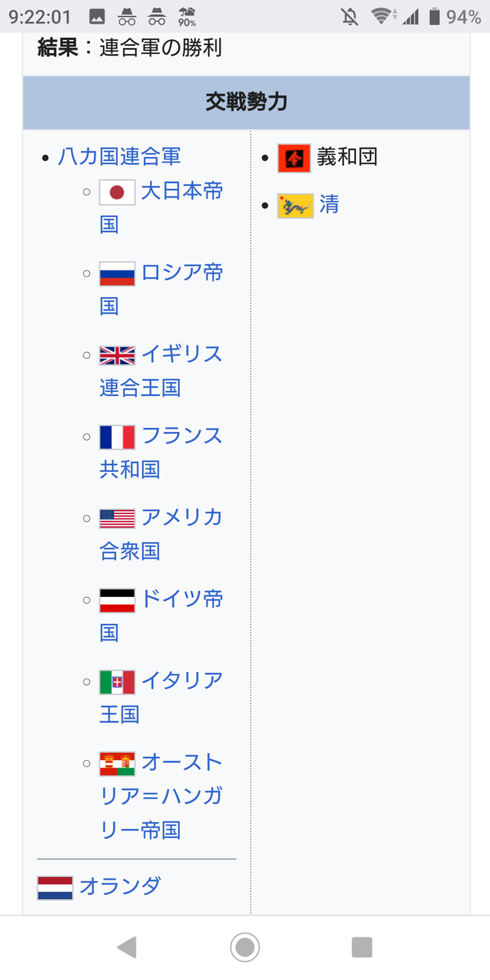Open the オランダ link
This screenshot has height=980, width=490.
tap(120, 886)
